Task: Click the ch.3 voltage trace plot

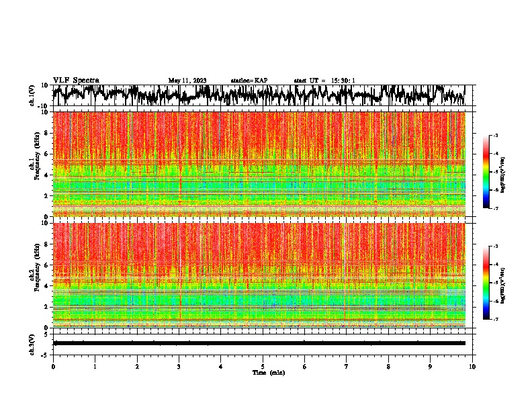Action: [x=262, y=345]
